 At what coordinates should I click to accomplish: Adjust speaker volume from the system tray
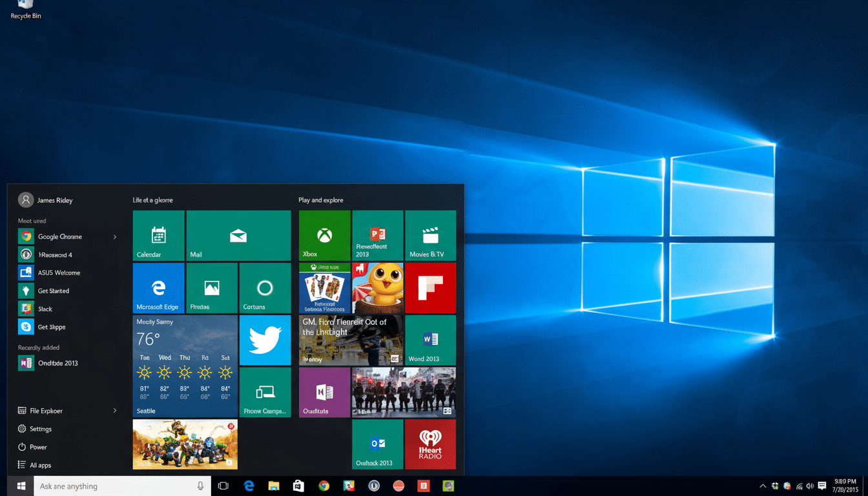(809, 486)
